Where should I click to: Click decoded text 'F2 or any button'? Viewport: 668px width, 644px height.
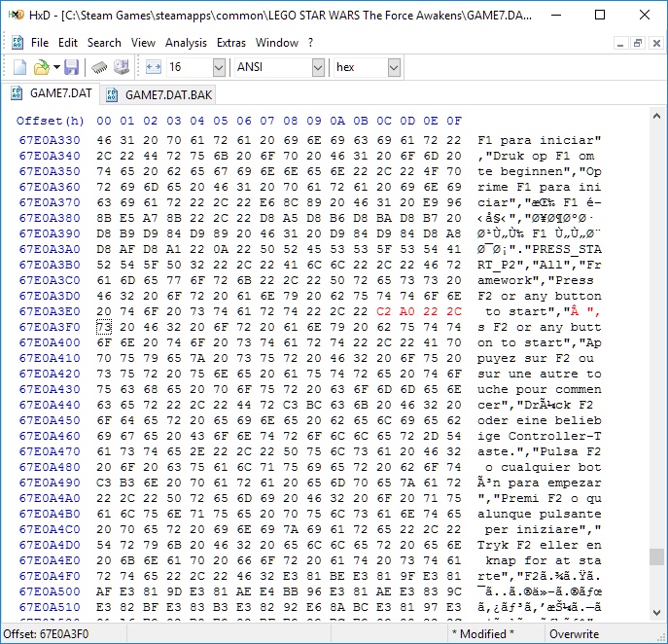point(539,296)
